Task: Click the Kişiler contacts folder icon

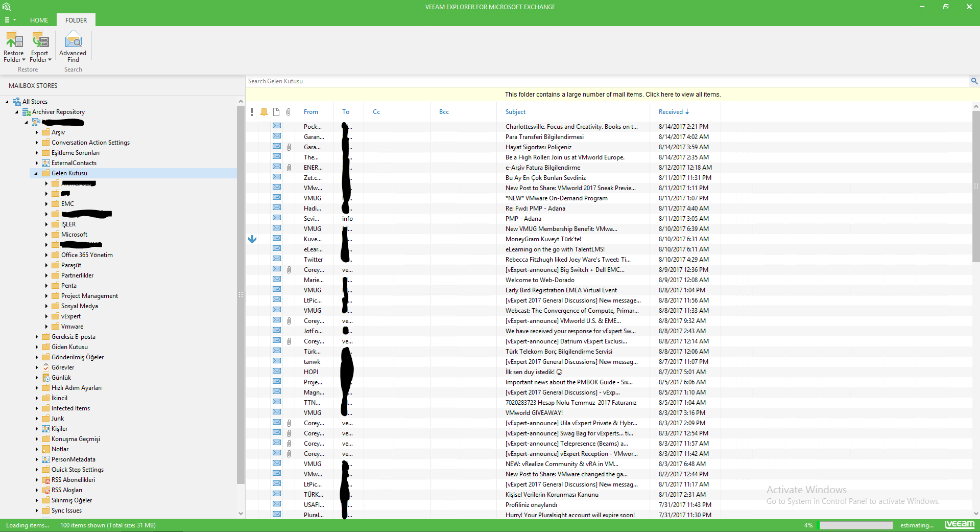Action: pyautogui.click(x=45, y=429)
